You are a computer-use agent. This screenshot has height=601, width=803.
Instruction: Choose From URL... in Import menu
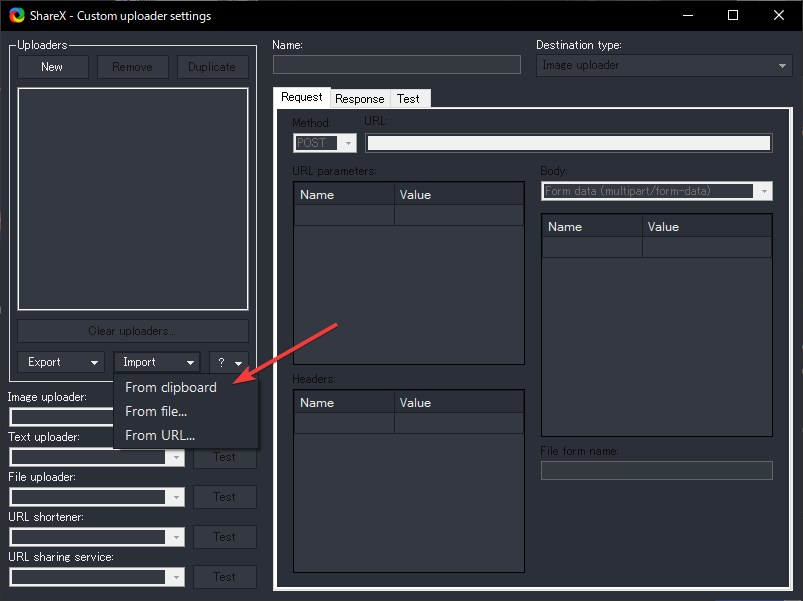[x=160, y=436]
